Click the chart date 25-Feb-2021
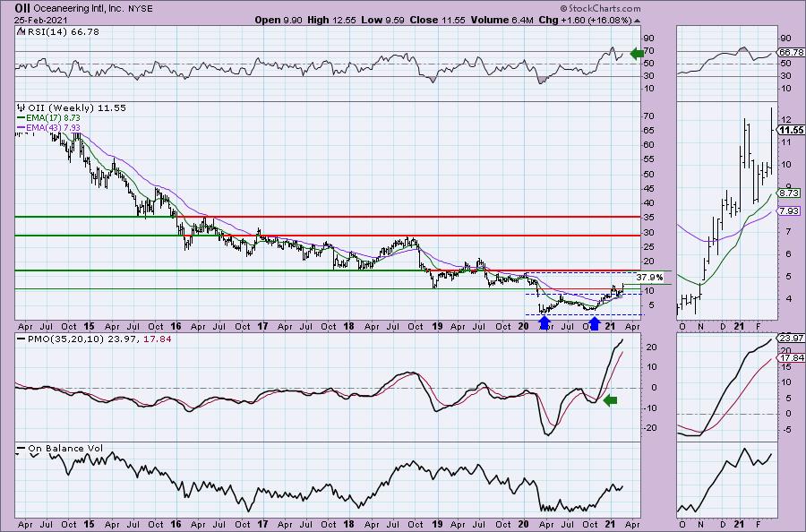Image resolution: width=806 pixels, height=532 pixels. click(41, 21)
